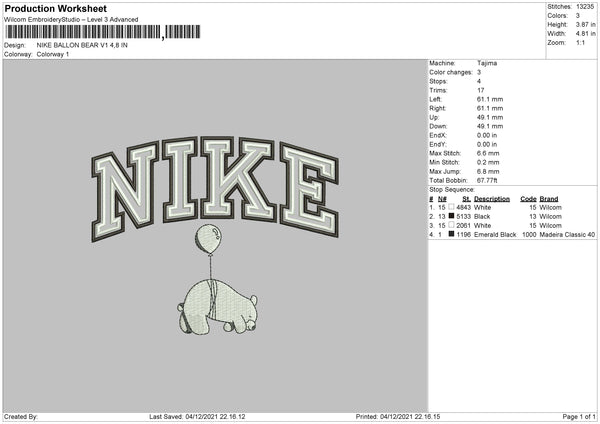This screenshot has height=424, width=600.
Task: Click the Min Stitch value '0.2 mm'
Action: [488, 162]
